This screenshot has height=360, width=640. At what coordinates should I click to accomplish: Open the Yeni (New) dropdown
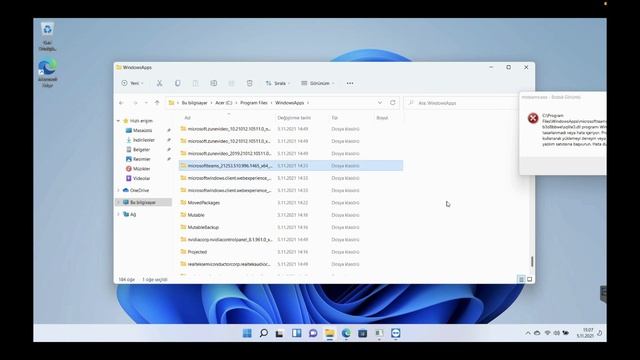pos(133,83)
